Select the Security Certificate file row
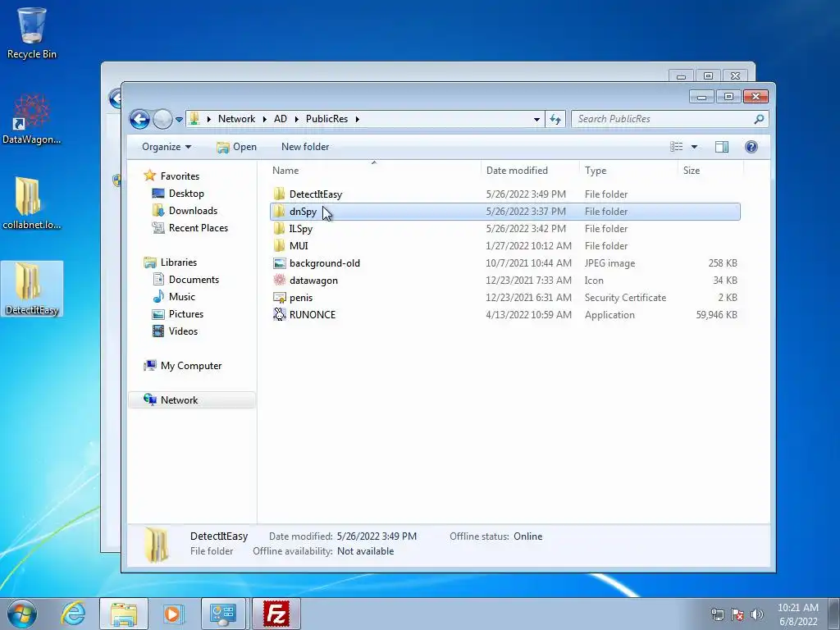Viewport: 840px width, 630px height. (505, 297)
